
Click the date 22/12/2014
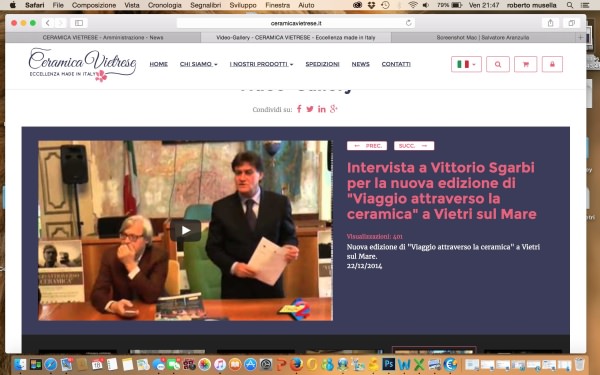(364, 266)
